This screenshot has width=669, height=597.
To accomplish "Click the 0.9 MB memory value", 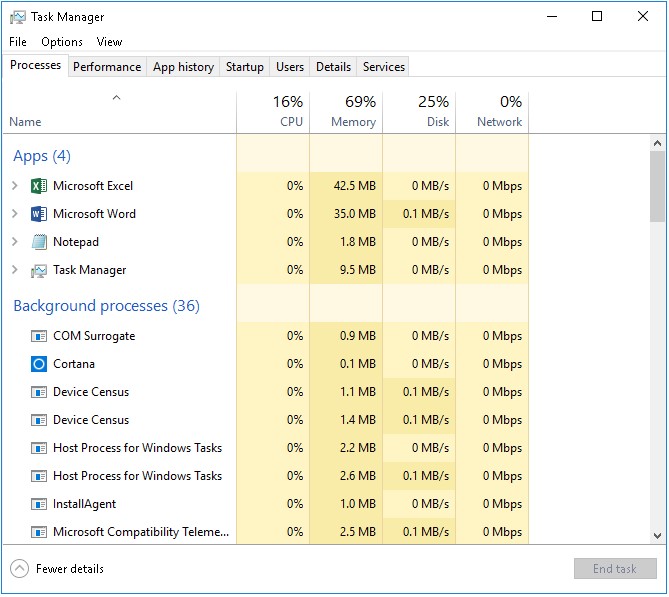I will point(358,336).
